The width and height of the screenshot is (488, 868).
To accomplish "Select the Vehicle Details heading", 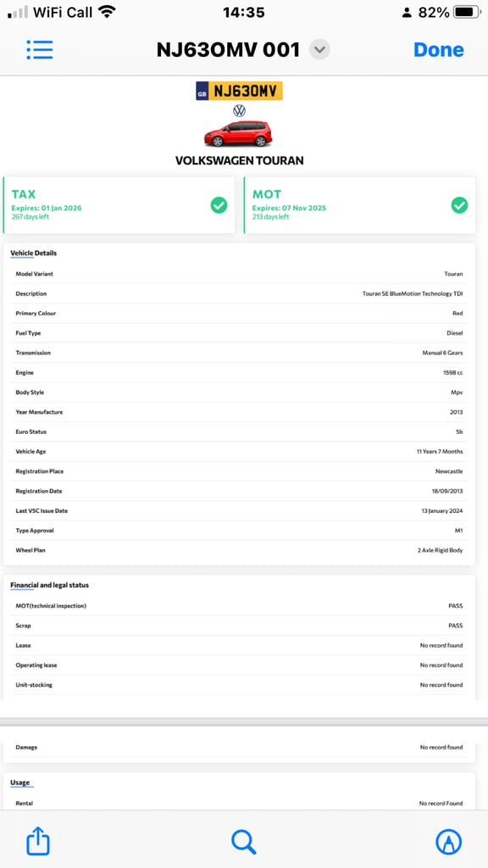I will coord(34,253).
